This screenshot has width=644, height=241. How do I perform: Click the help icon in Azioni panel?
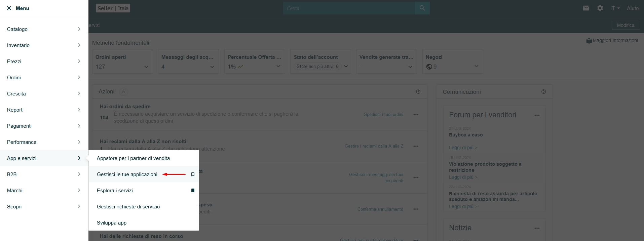click(x=418, y=92)
